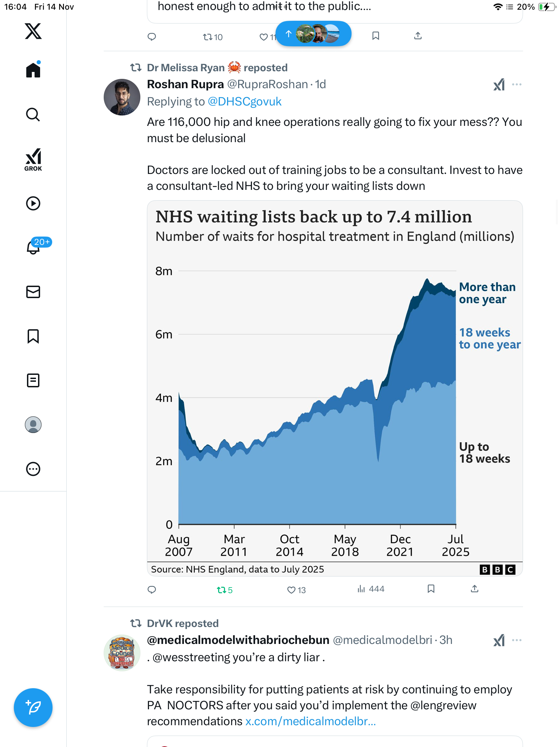Image resolution: width=560 pixels, height=747 pixels.
Task: Open Grok from the sidebar
Action: pos(33,159)
